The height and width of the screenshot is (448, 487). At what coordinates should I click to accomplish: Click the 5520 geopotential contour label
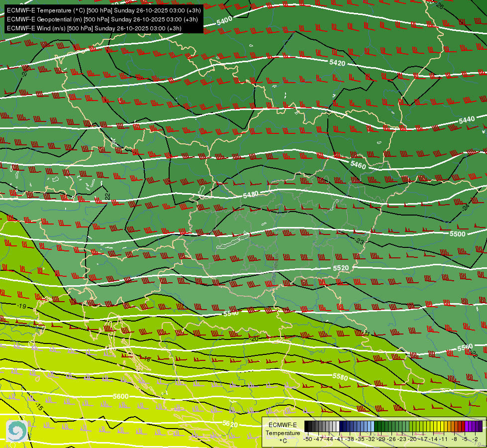[341, 268]
